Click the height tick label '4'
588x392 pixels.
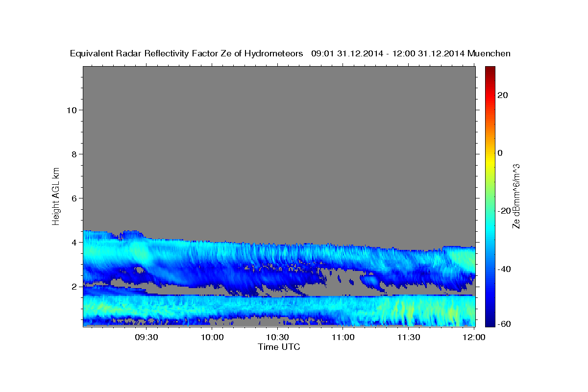point(74,242)
